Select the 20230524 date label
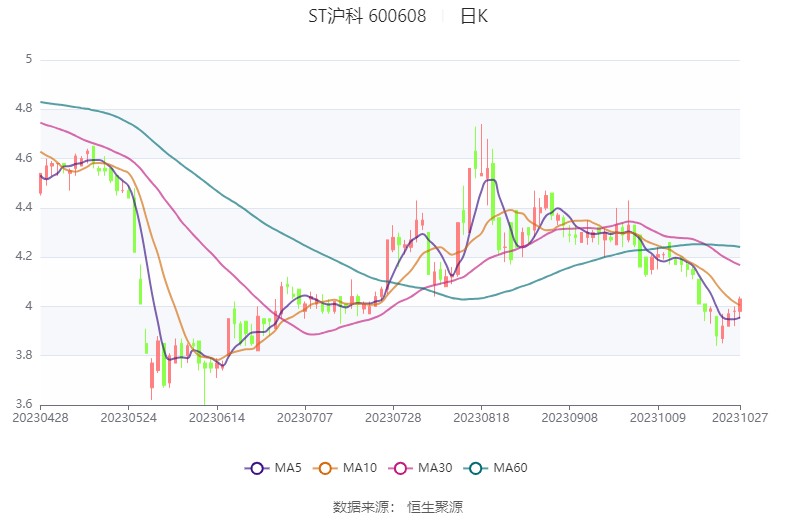Viewport: 796px width, 517px height. pyautogui.click(x=128, y=417)
